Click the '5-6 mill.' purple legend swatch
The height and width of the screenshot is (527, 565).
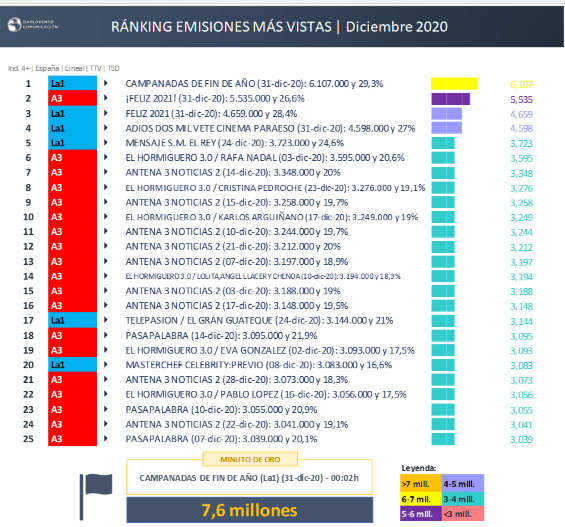tap(421, 514)
